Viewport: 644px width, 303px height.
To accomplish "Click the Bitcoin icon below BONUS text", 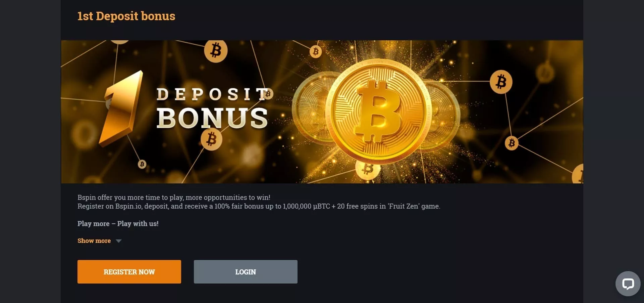I will pos(211,139).
